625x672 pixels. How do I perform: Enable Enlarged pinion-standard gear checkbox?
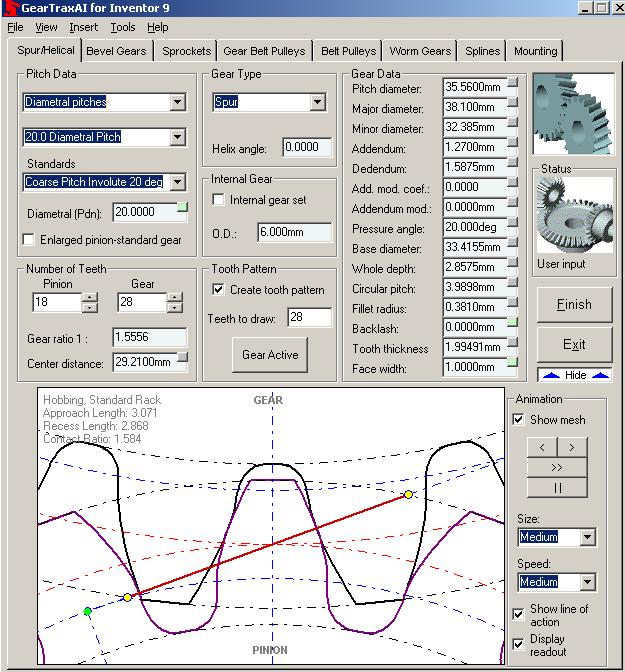click(29, 239)
